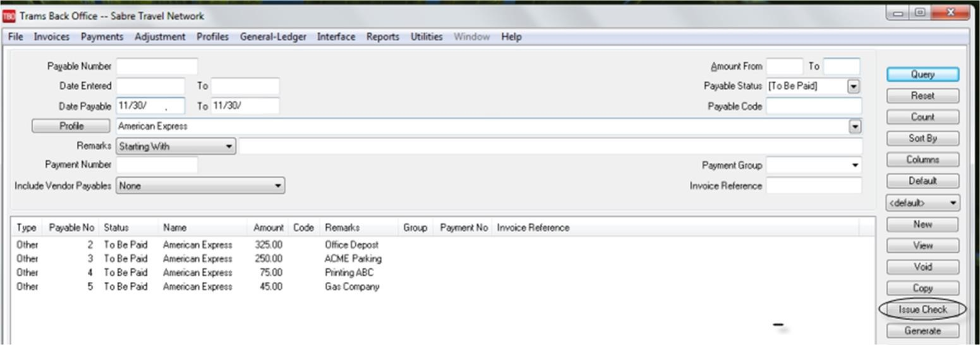Click the Payable Number input field
Screen dimensions: 980x345
pyautogui.click(x=157, y=66)
